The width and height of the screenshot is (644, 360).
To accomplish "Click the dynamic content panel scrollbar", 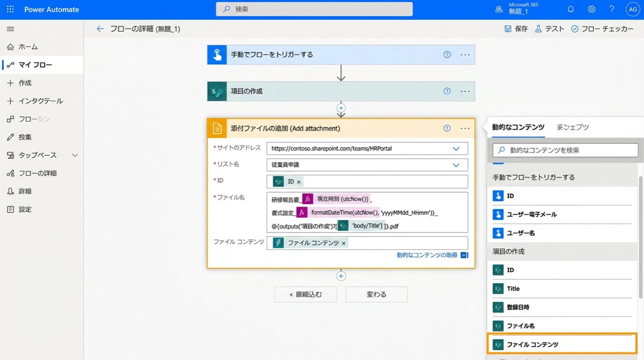I will (x=640, y=236).
